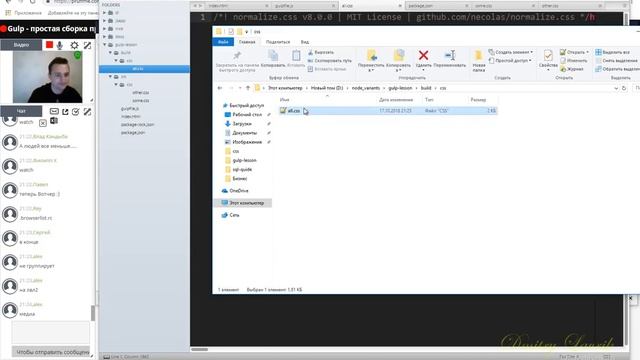Viewport: 640px width, 360px height.
Task: Click the Move to folder icon
Action: click(x=371, y=55)
